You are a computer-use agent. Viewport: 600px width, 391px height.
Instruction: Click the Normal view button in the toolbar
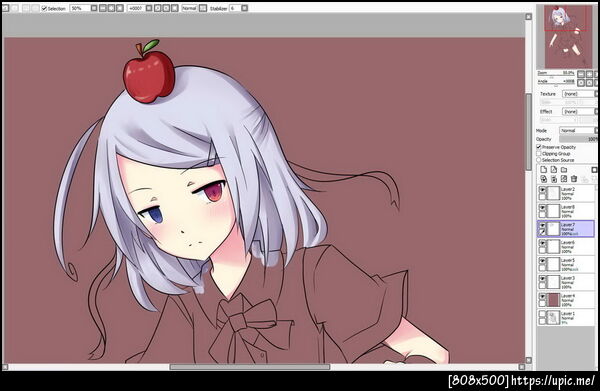point(189,8)
